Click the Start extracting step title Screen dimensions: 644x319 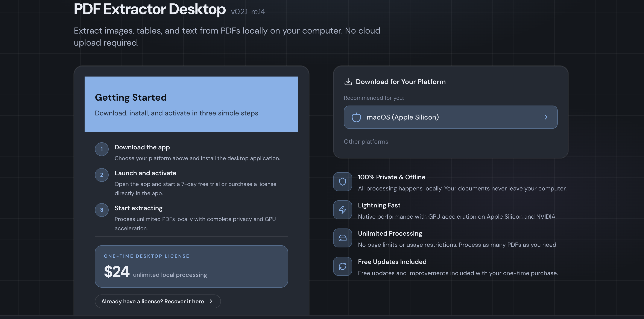point(138,208)
